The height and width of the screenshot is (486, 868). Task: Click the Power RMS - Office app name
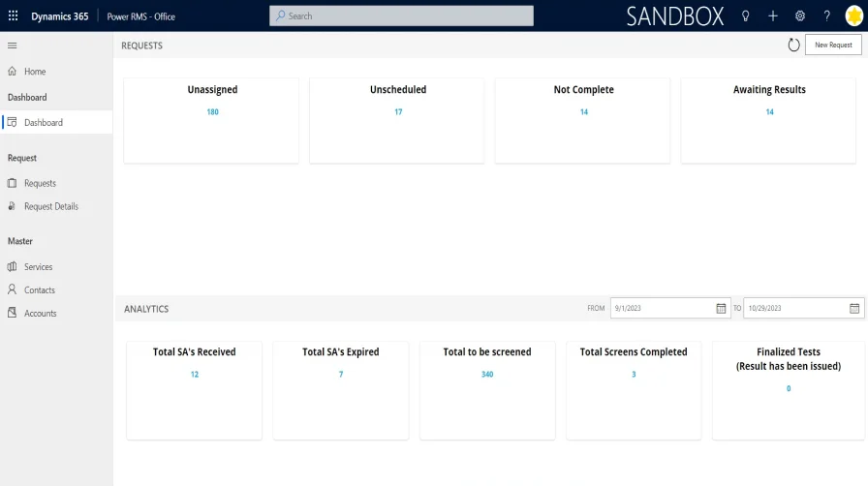click(x=140, y=16)
